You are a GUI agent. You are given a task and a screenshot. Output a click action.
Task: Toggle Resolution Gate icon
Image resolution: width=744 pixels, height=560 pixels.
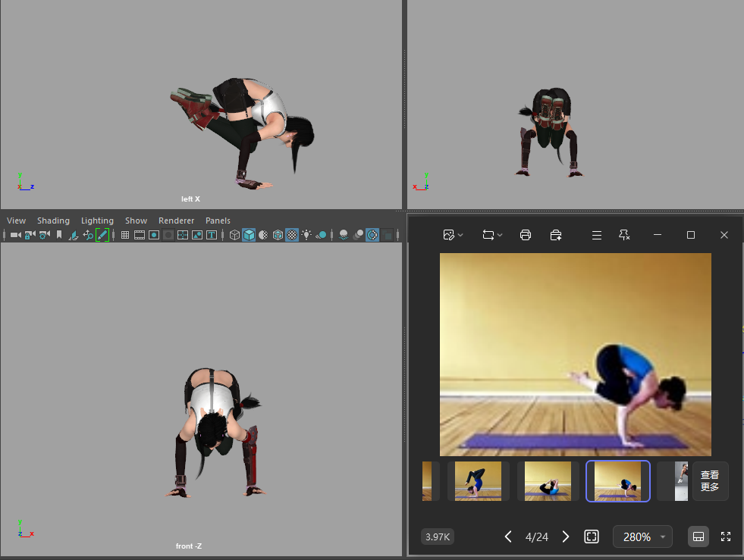point(154,235)
